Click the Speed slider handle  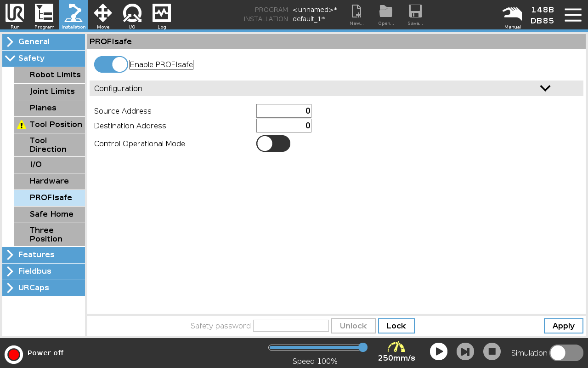(x=363, y=347)
